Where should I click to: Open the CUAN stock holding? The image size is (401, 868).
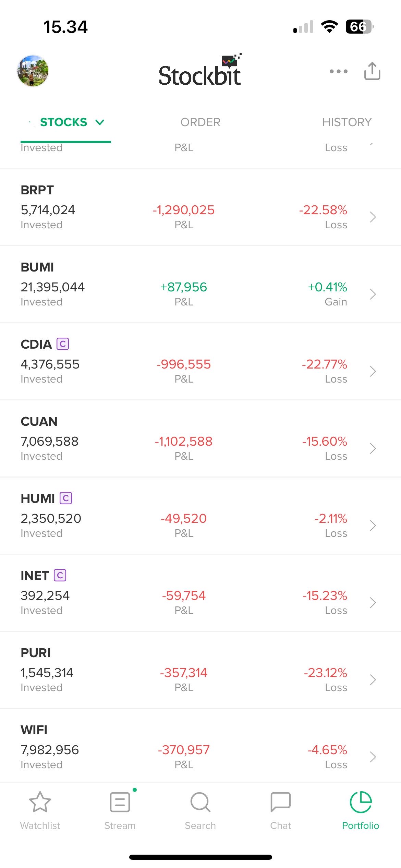tap(39, 422)
